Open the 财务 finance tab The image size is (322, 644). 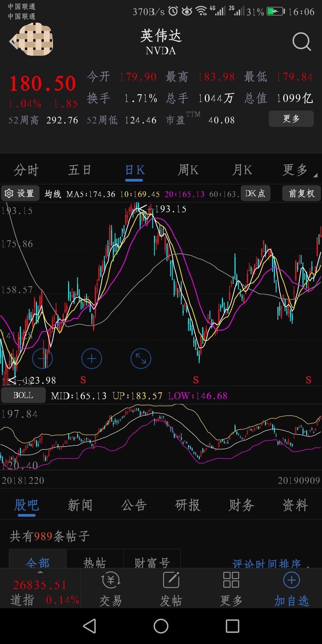[241, 505]
